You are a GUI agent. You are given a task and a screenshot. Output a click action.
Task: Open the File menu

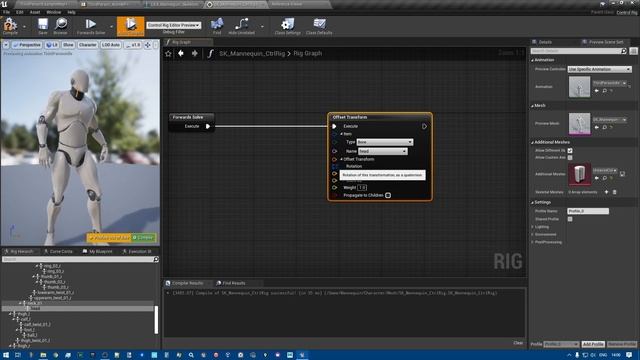click(x=7, y=12)
